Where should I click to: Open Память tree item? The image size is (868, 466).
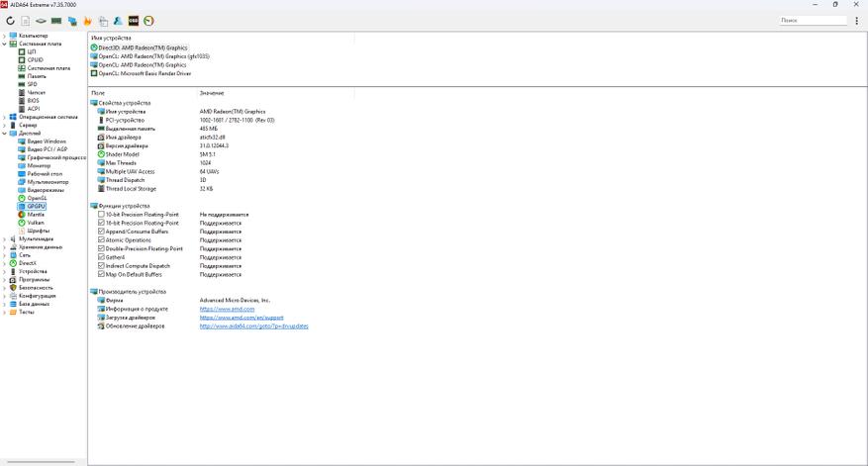tap(37, 76)
